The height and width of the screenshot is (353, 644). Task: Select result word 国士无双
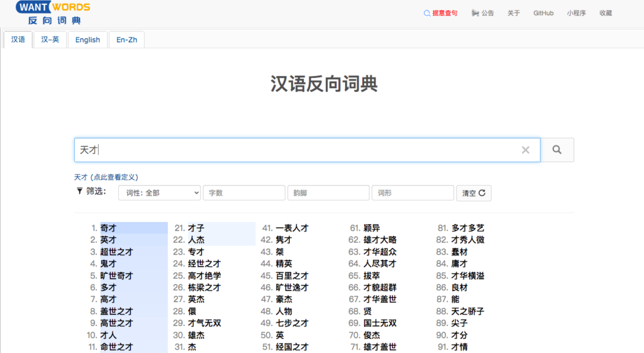pyautogui.click(x=380, y=323)
